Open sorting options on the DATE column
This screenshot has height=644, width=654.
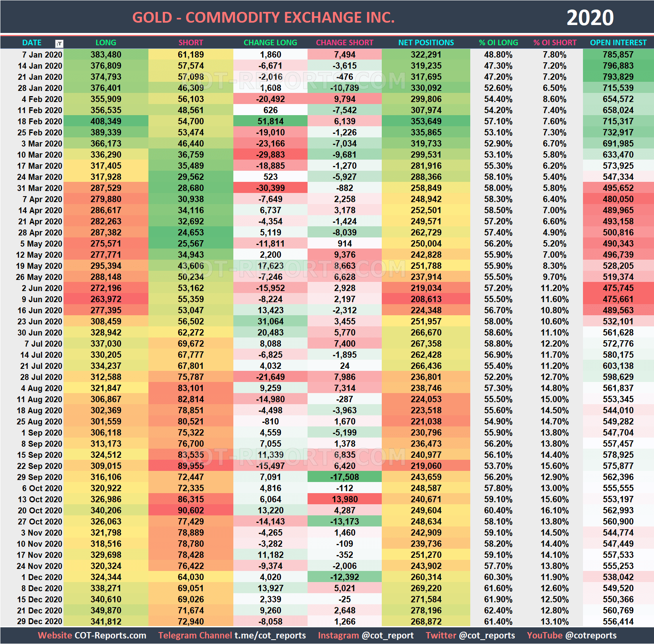tap(60, 42)
